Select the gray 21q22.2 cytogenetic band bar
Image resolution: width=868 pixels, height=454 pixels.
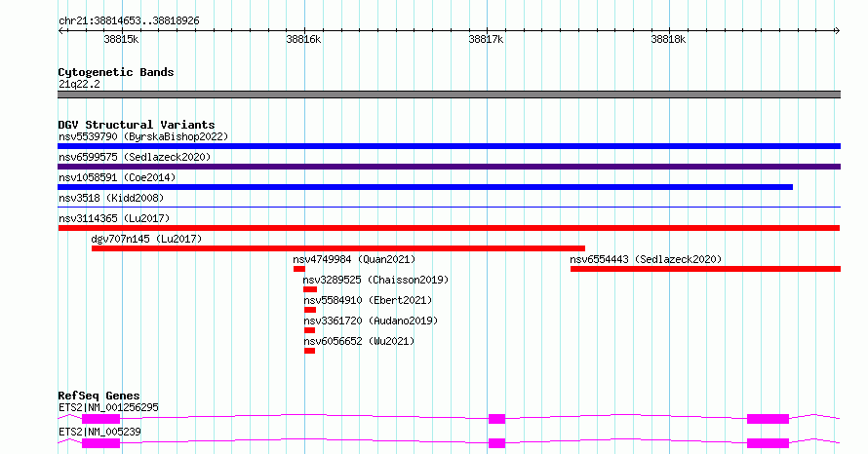(449, 95)
